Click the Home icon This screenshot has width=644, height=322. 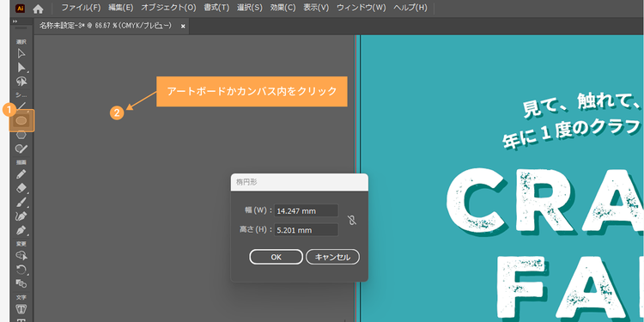coord(38,9)
